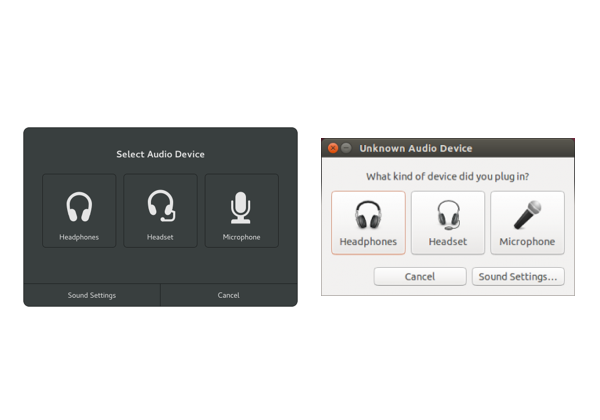600x420 pixels.
Task: Click the "Headset" label in the dark dialog
Action: coord(160,238)
